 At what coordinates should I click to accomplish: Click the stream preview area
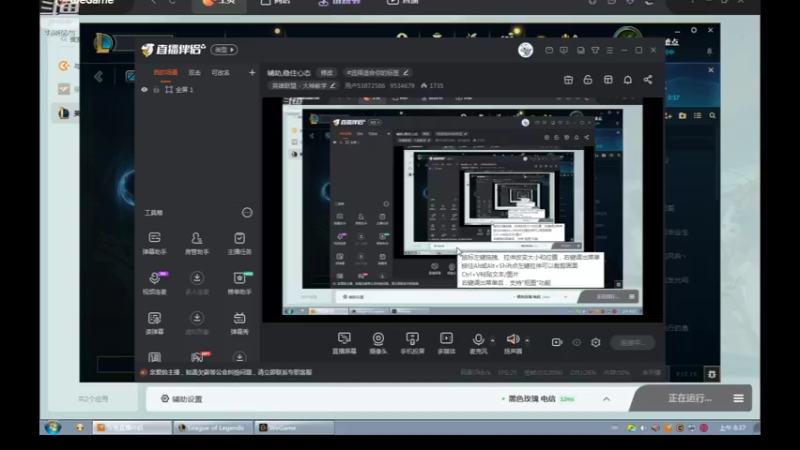(462, 210)
